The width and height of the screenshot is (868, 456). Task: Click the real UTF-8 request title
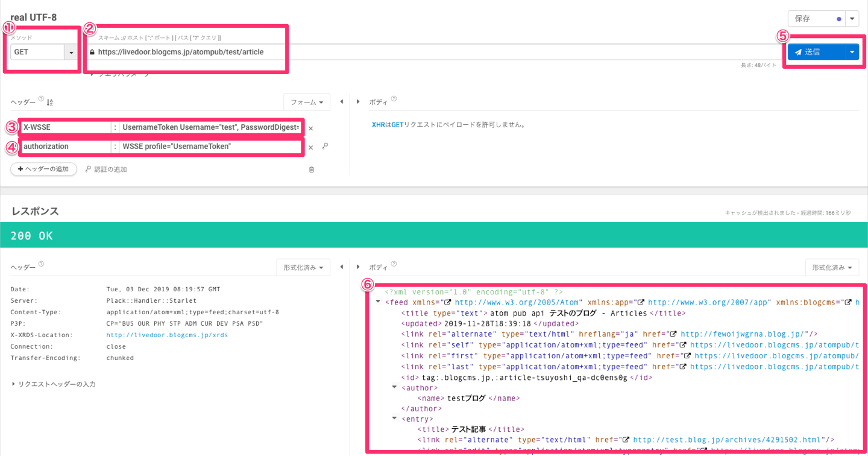click(x=34, y=17)
